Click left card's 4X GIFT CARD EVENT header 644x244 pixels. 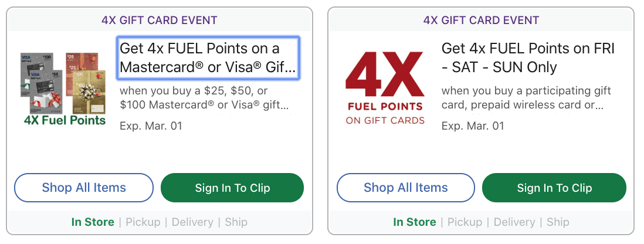coord(160,20)
